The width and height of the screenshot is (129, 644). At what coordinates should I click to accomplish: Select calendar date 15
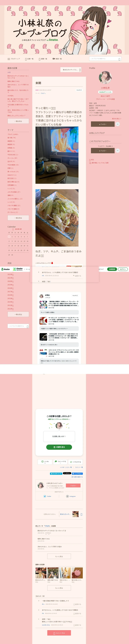coord(9,246)
